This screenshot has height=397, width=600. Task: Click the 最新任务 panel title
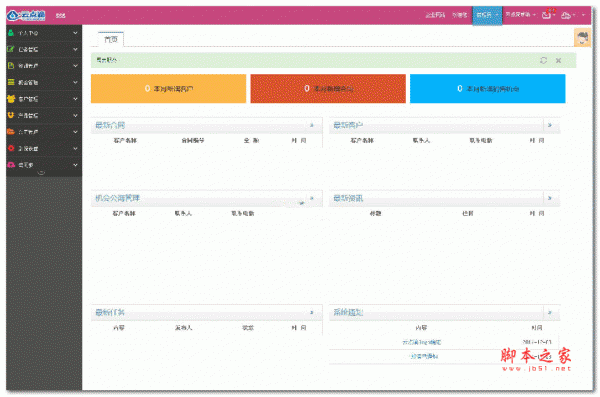(x=110, y=312)
